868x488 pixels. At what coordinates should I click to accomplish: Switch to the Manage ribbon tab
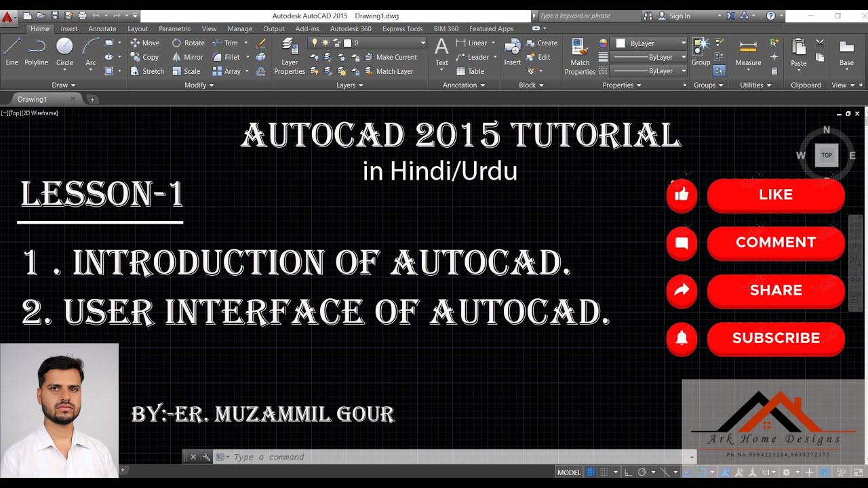coord(240,29)
